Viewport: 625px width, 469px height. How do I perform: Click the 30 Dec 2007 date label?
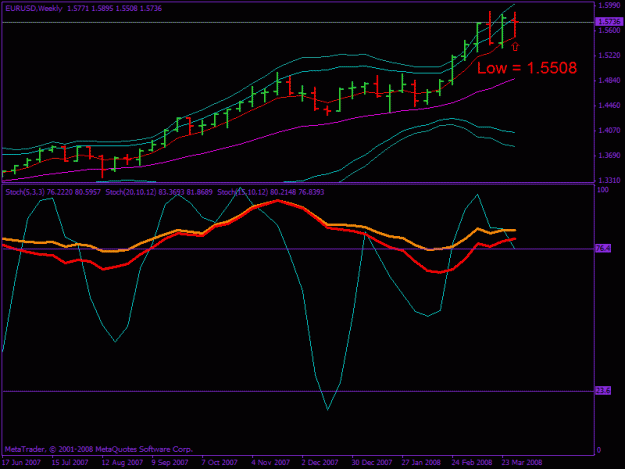coord(371,463)
